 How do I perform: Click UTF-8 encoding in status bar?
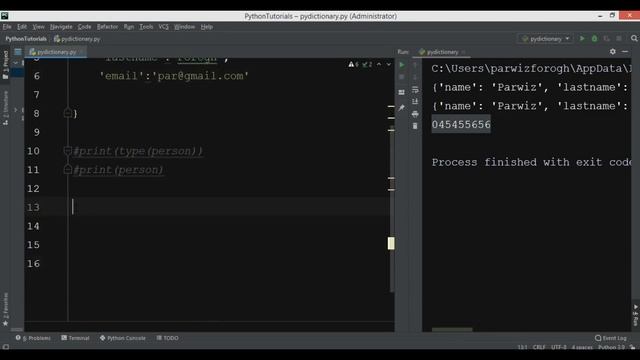(559, 347)
